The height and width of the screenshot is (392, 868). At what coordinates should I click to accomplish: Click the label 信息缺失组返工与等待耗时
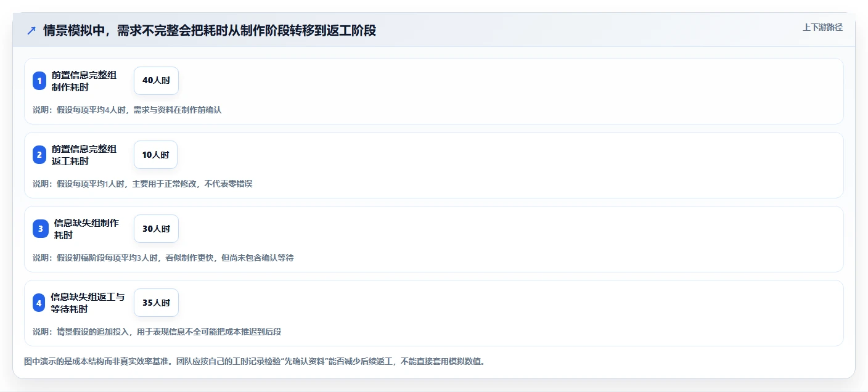[x=88, y=303]
